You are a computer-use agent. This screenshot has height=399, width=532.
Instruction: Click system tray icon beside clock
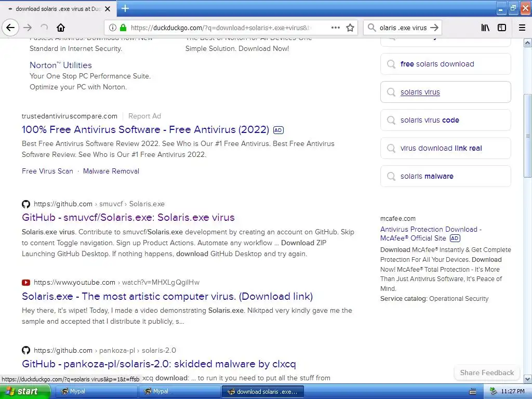(x=494, y=391)
